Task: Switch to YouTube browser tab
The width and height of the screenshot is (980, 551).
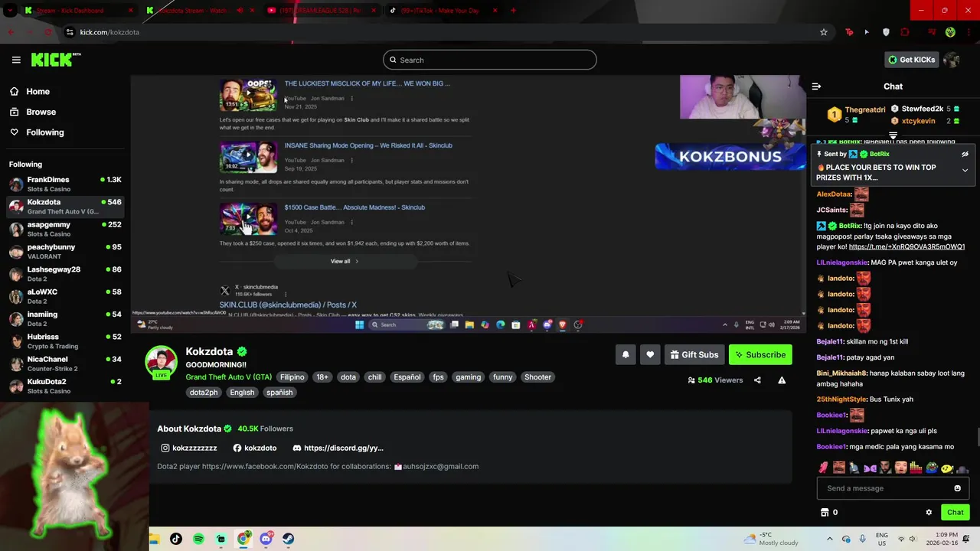Action: tap(322, 11)
